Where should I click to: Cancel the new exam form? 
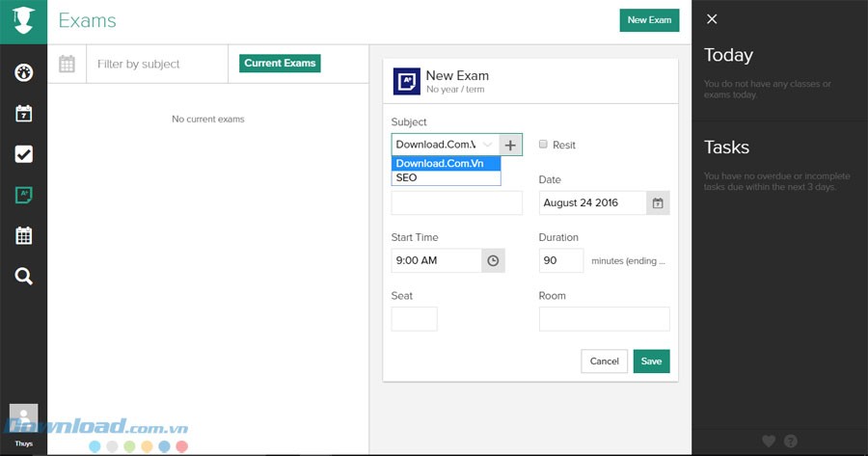(604, 362)
